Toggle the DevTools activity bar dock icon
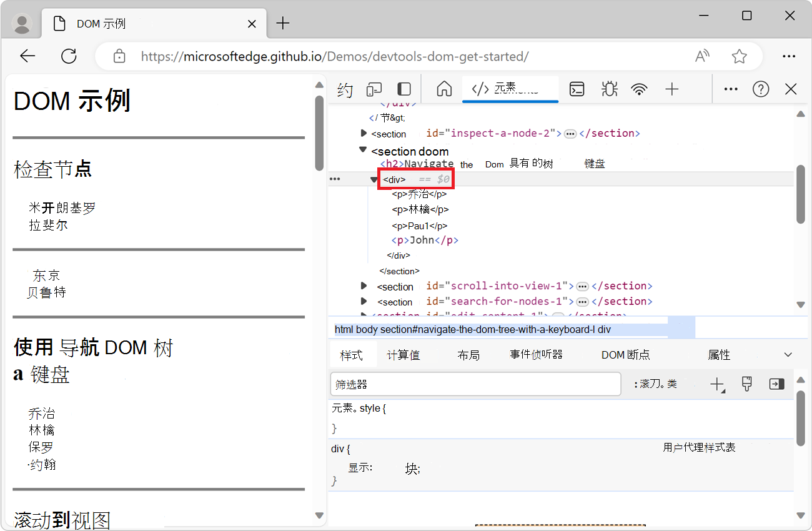The height and width of the screenshot is (531, 812). [405, 89]
